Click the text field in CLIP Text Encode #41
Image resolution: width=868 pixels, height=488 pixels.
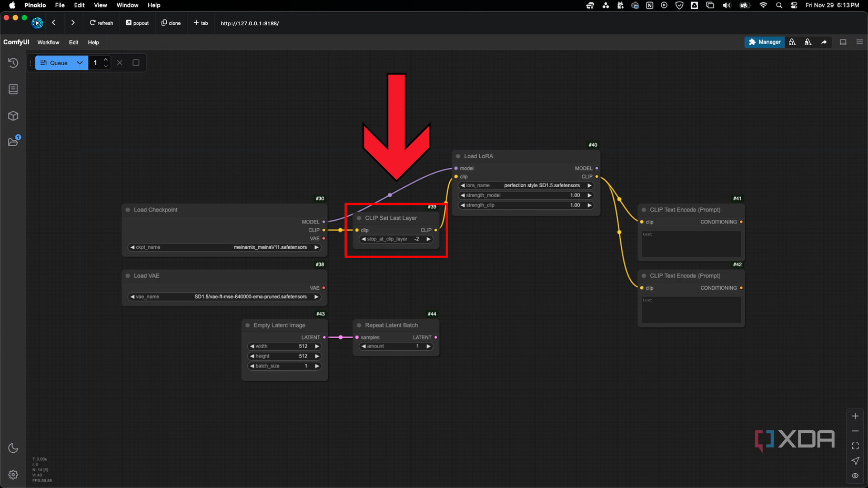691,243
